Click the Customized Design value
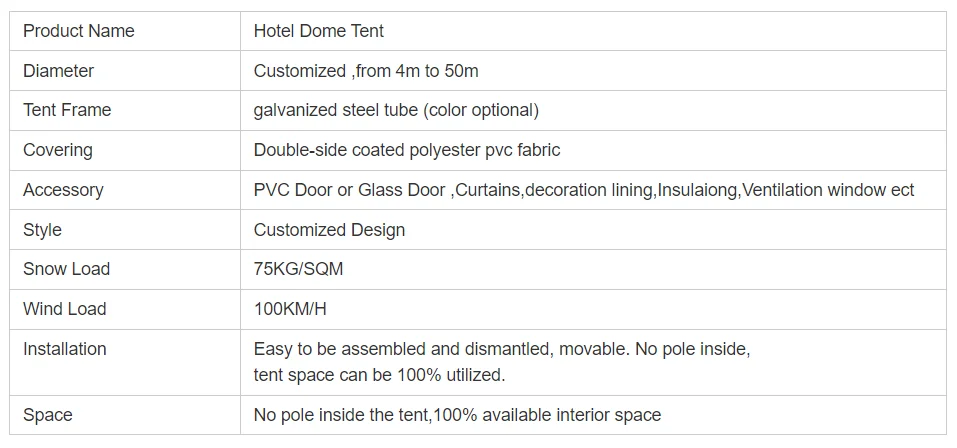 coord(330,230)
